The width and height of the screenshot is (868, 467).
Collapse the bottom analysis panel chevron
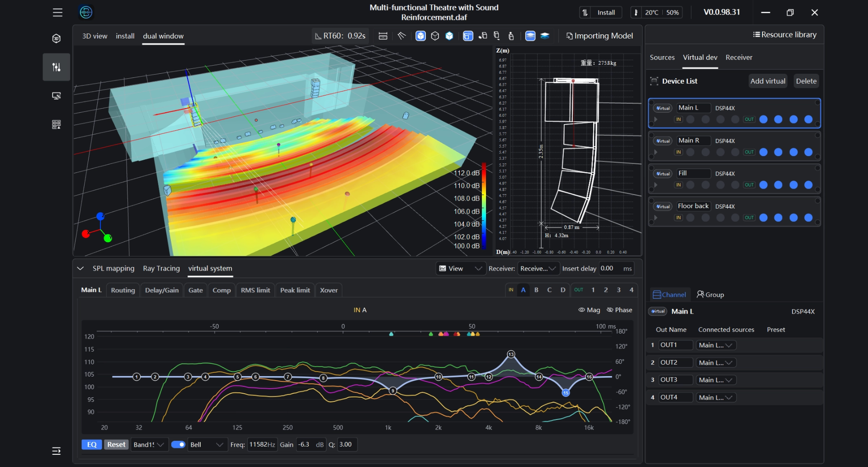tap(80, 268)
